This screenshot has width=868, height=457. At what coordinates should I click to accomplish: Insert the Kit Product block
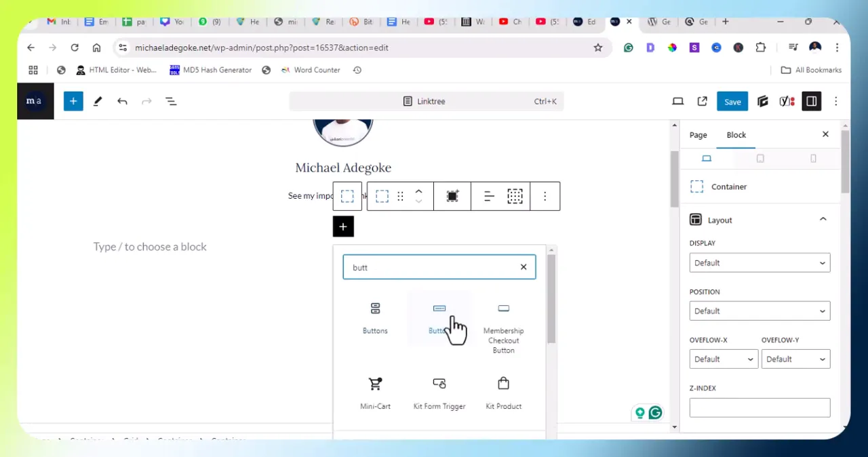[x=503, y=393]
